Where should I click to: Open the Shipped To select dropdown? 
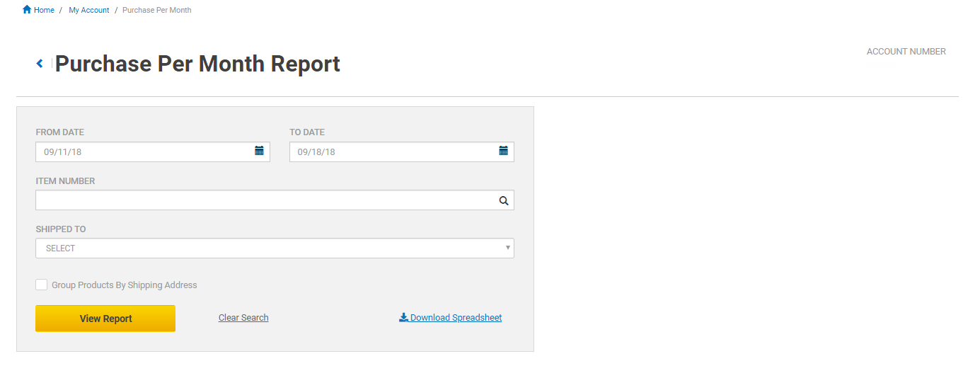[275, 248]
